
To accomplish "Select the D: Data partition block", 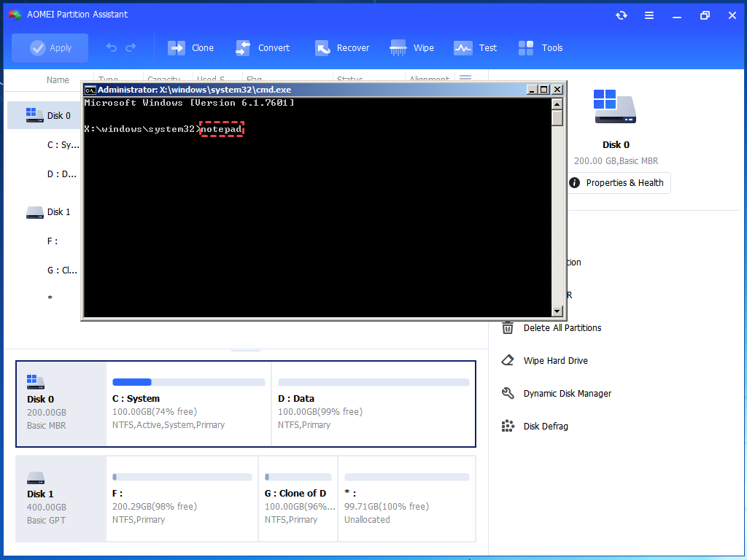I will (373, 404).
